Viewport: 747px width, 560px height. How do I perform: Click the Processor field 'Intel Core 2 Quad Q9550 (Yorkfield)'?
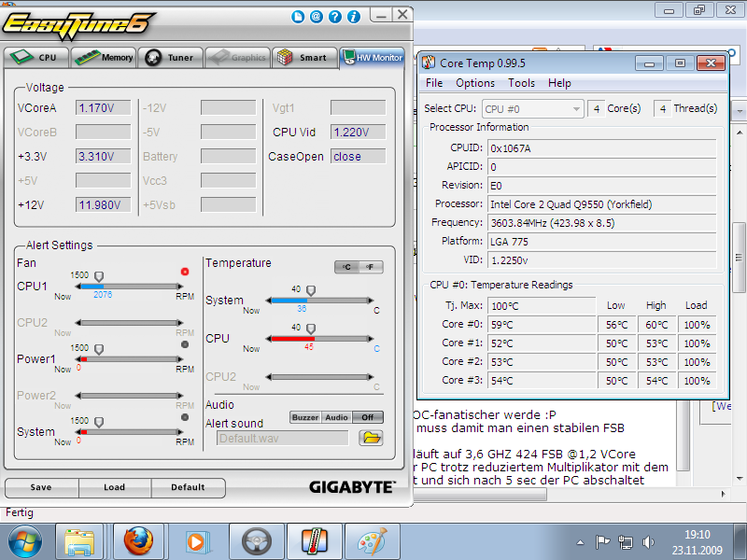[601, 204]
